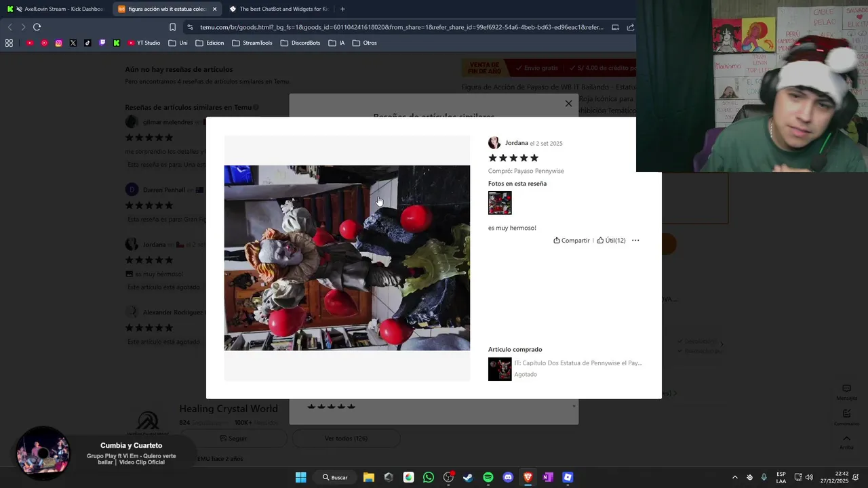Screen dimensions: 868x488
Task: Share this page from address bar
Action: pyautogui.click(x=631, y=27)
